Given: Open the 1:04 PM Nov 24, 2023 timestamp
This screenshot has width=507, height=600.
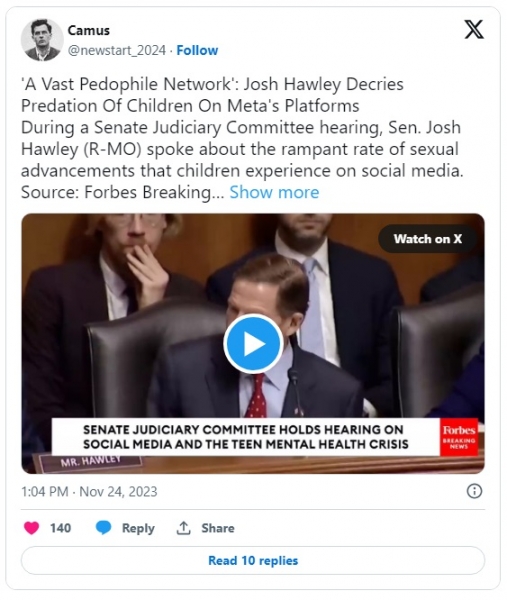Looking at the screenshot, I should pos(89,491).
